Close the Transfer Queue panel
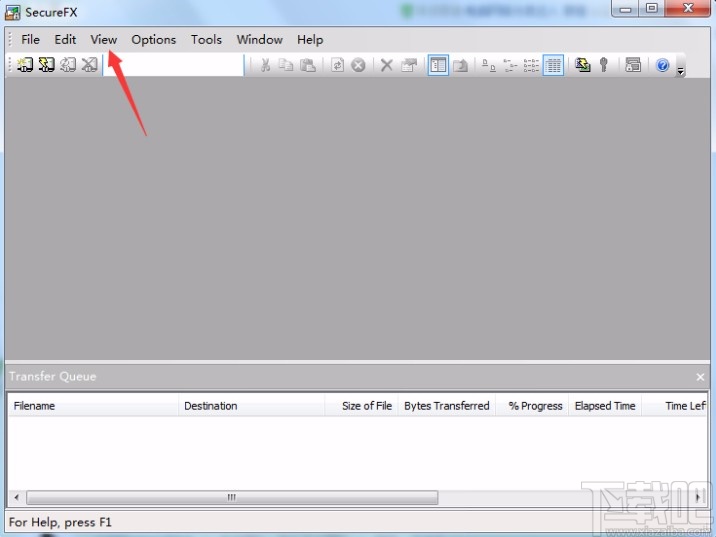The height and width of the screenshot is (537, 716). (x=700, y=377)
